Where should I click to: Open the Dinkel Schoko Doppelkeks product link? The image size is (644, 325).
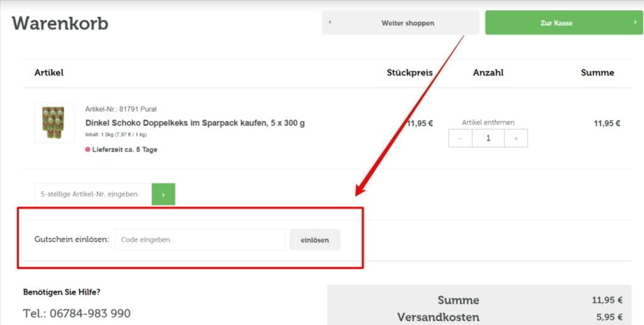pyautogui.click(x=194, y=123)
